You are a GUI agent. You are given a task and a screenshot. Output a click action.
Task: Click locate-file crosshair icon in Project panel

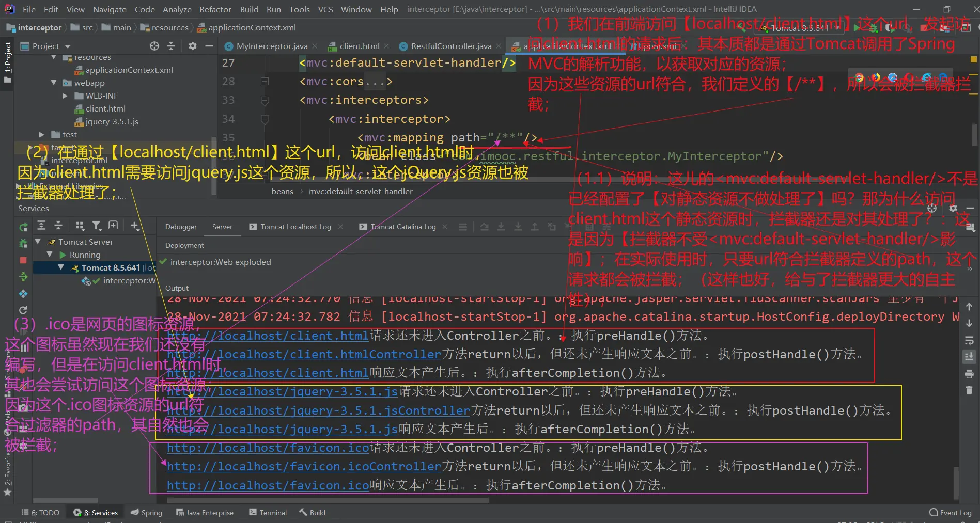tap(154, 46)
